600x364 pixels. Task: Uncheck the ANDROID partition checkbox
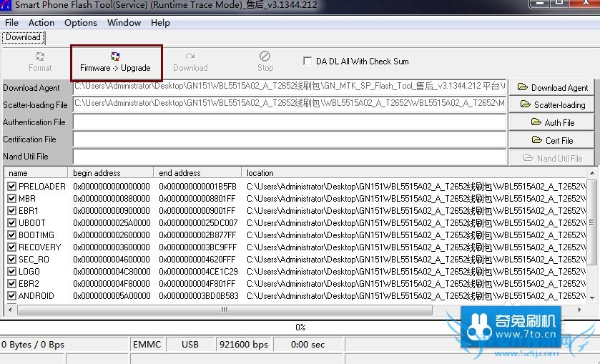coord(12,296)
